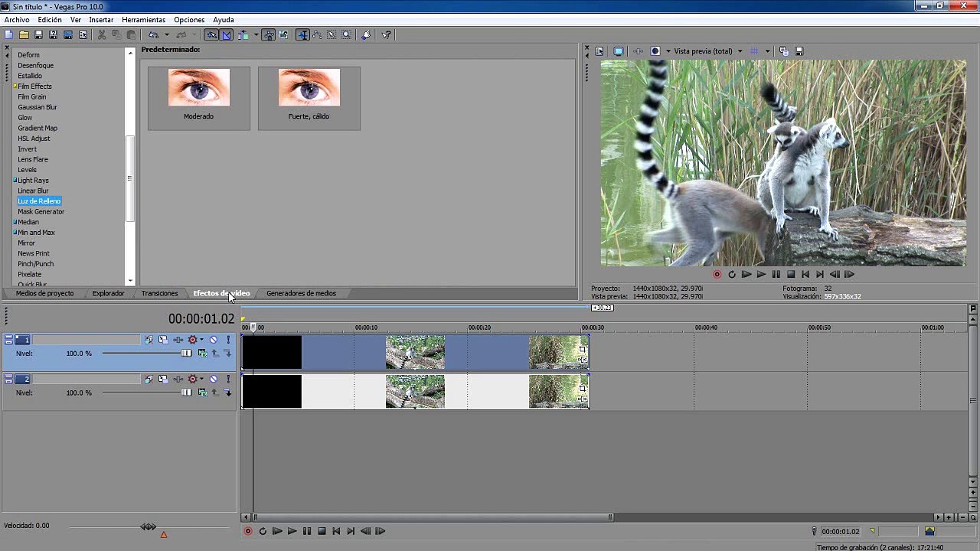Open a project with the folder icon
Image resolution: width=980 pixels, height=551 pixels.
(x=24, y=34)
